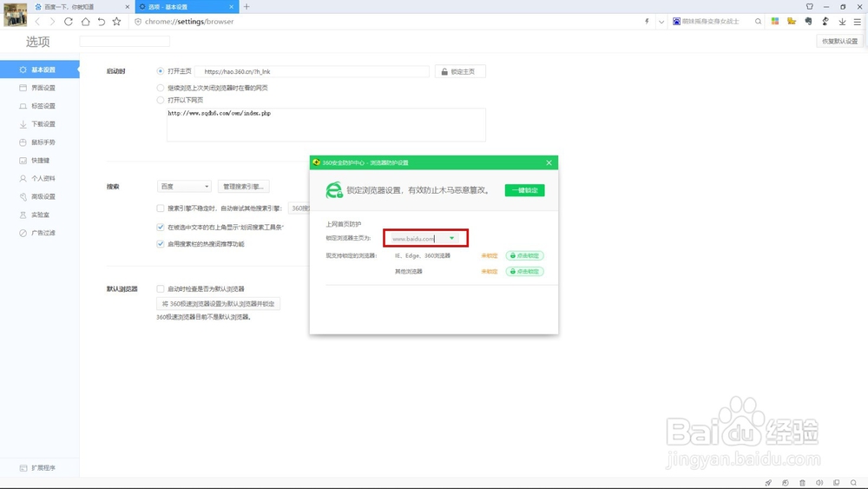Click the undo closed tab icon

[102, 22]
